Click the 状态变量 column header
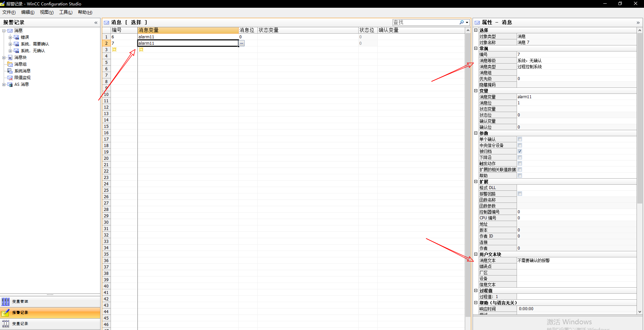644x330 pixels. 308,30
